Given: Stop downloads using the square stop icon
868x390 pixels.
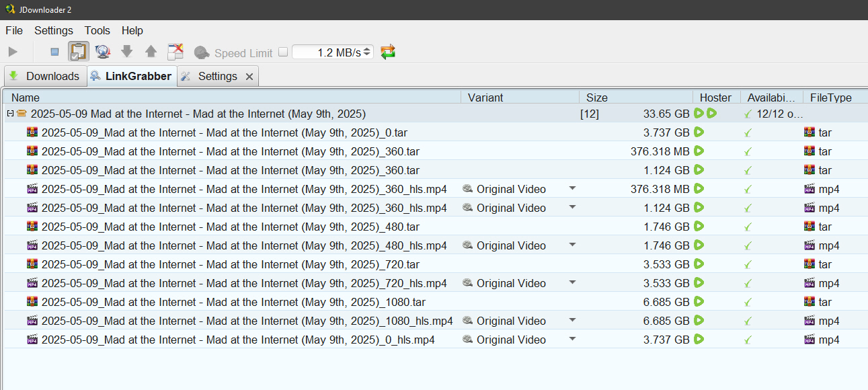Looking at the screenshot, I should tap(54, 52).
